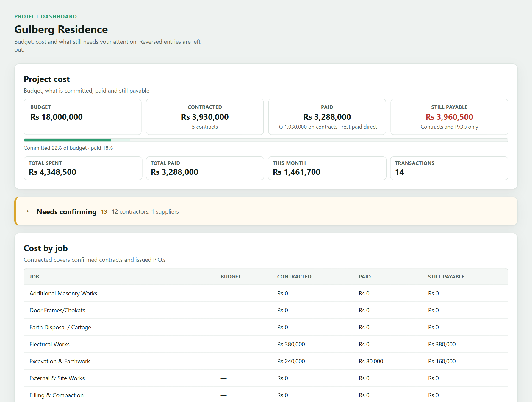Select the External & Site Works row

tap(266, 378)
